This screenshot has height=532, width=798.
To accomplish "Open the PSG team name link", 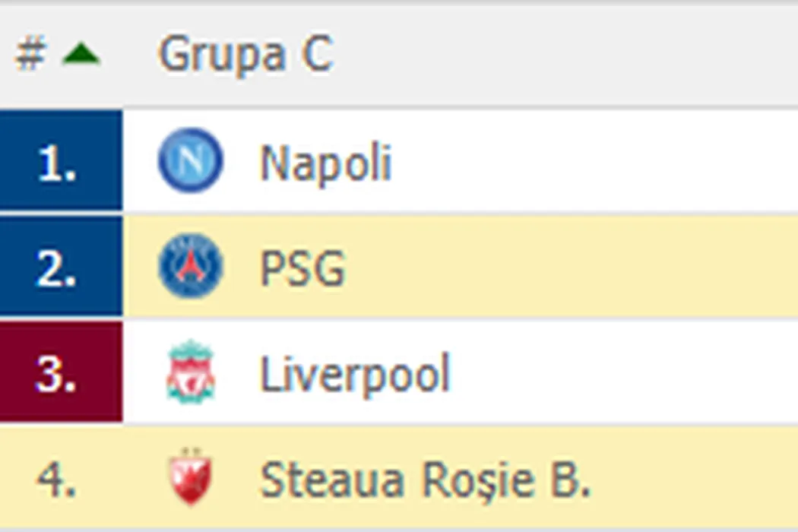I will tap(302, 268).
